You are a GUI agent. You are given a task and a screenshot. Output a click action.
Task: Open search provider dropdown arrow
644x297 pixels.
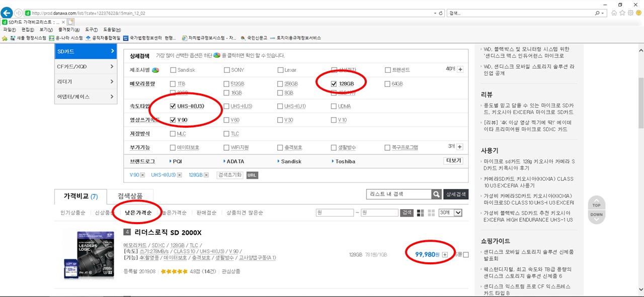point(604,13)
